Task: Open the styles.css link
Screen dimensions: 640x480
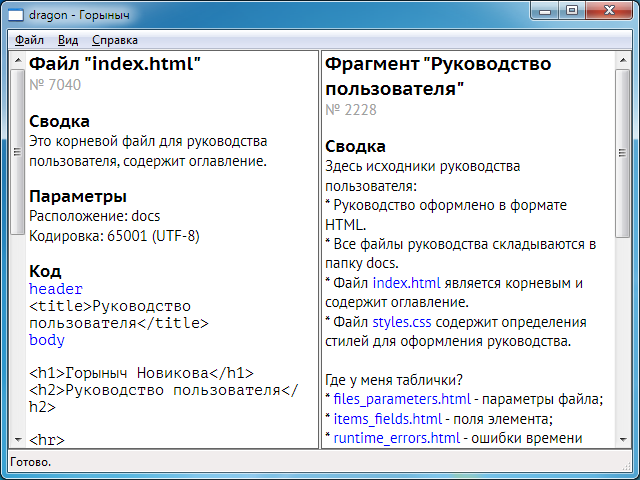Action: pos(402,322)
